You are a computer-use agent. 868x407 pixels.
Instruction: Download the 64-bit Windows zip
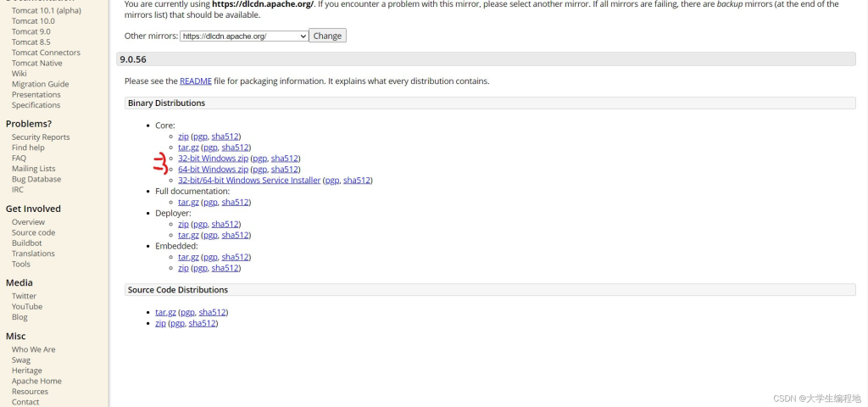pyautogui.click(x=213, y=170)
